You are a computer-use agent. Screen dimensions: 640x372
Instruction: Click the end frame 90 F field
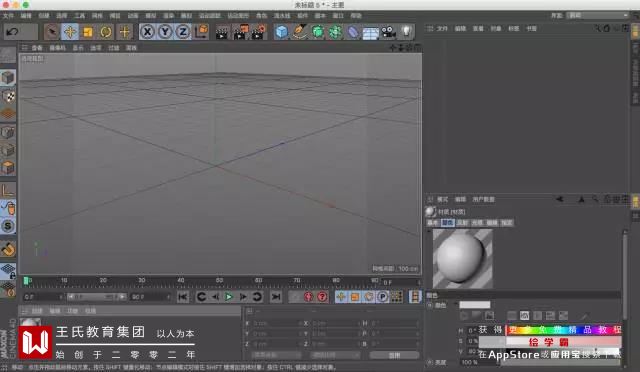tap(150, 297)
